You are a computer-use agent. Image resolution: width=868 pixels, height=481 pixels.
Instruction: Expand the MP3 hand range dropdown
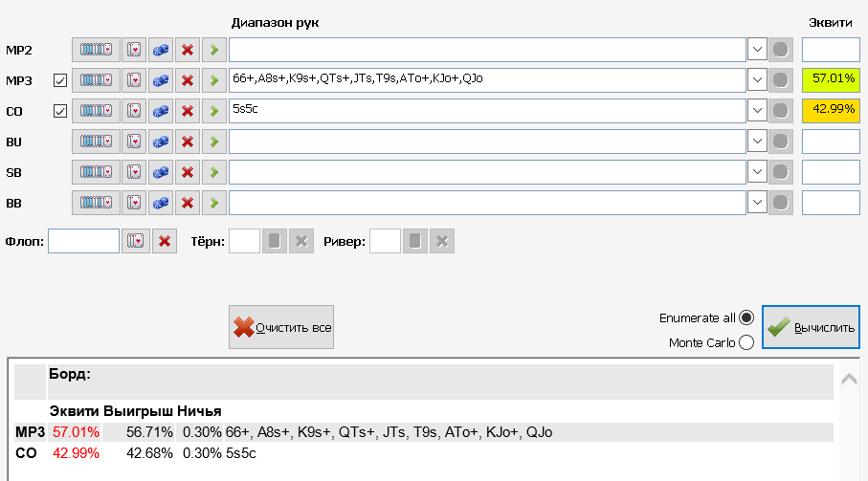pyautogui.click(x=757, y=80)
